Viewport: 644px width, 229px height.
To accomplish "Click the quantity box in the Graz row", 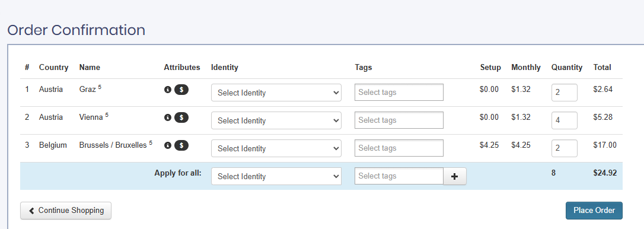I will point(565,93).
